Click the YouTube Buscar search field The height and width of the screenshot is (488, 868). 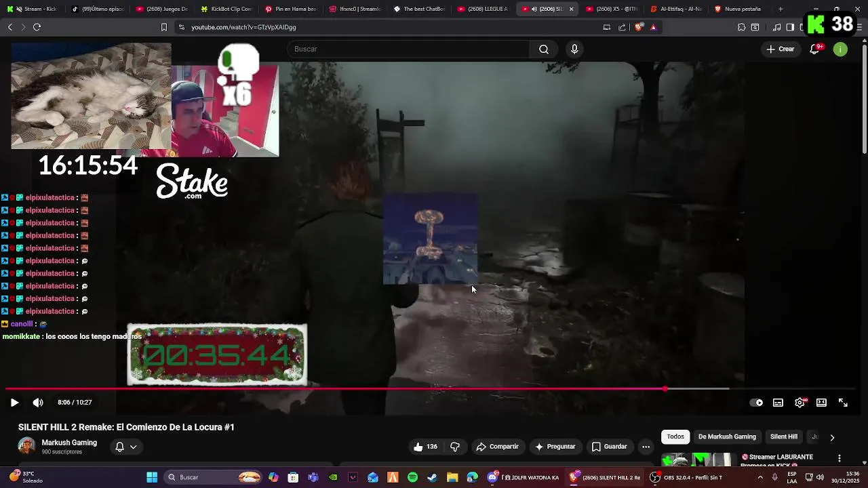(x=409, y=49)
